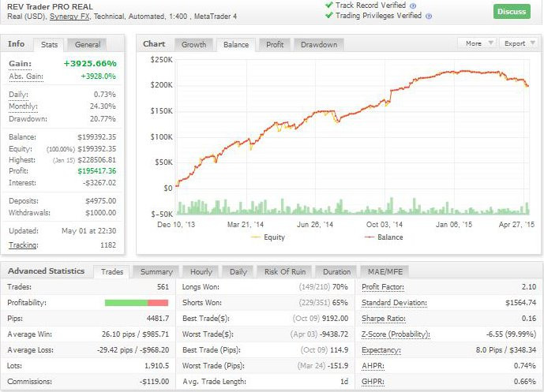Screen dimensions: 544x392
Task: Click the Sharpe Ratio label
Action: point(384,319)
